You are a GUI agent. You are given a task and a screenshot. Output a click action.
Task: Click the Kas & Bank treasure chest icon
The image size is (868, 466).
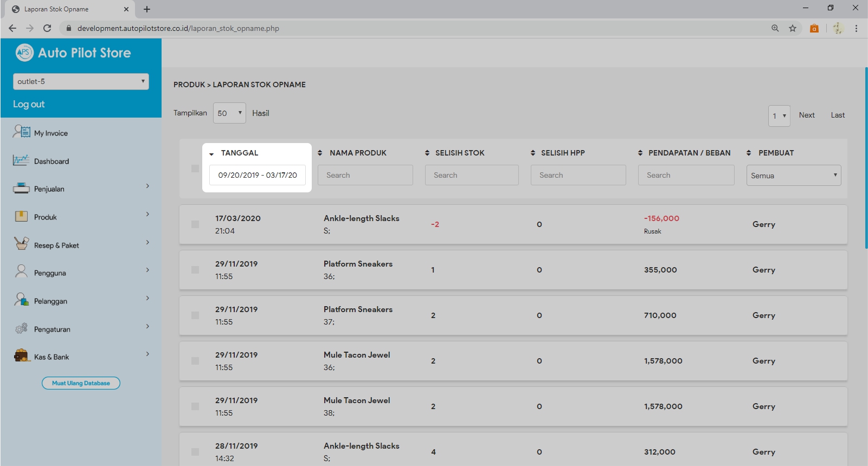[21, 356]
